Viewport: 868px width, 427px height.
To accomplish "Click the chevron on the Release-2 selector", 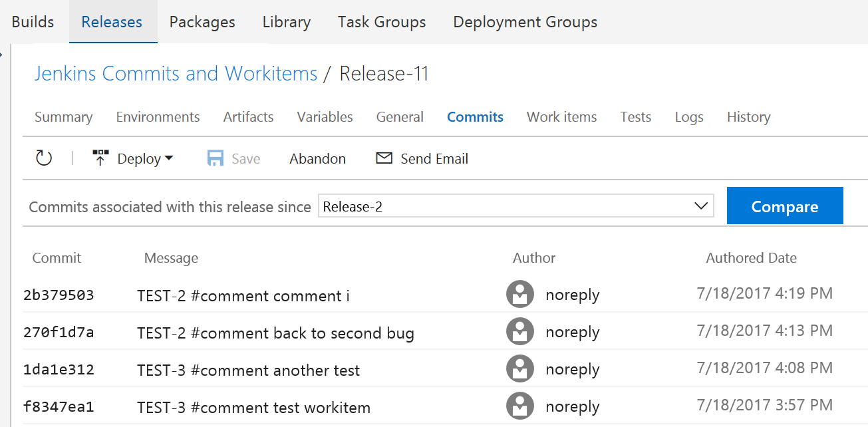I will pyautogui.click(x=700, y=206).
